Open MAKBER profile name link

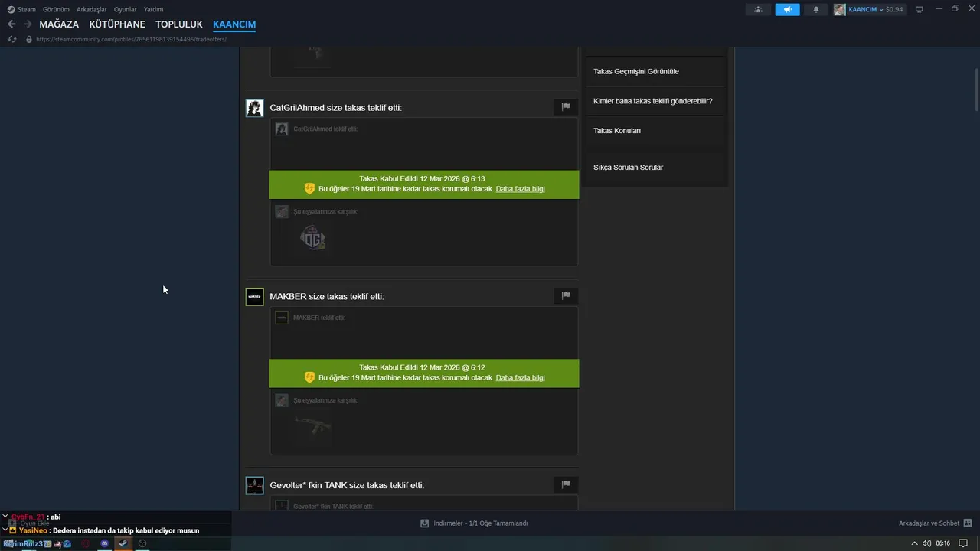click(289, 296)
